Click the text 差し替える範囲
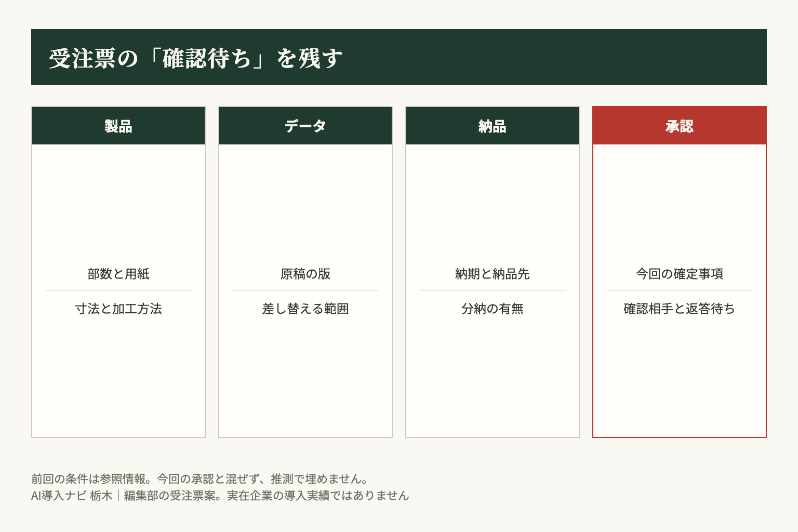This screenshot has width=798, height=532. point(305,309)
